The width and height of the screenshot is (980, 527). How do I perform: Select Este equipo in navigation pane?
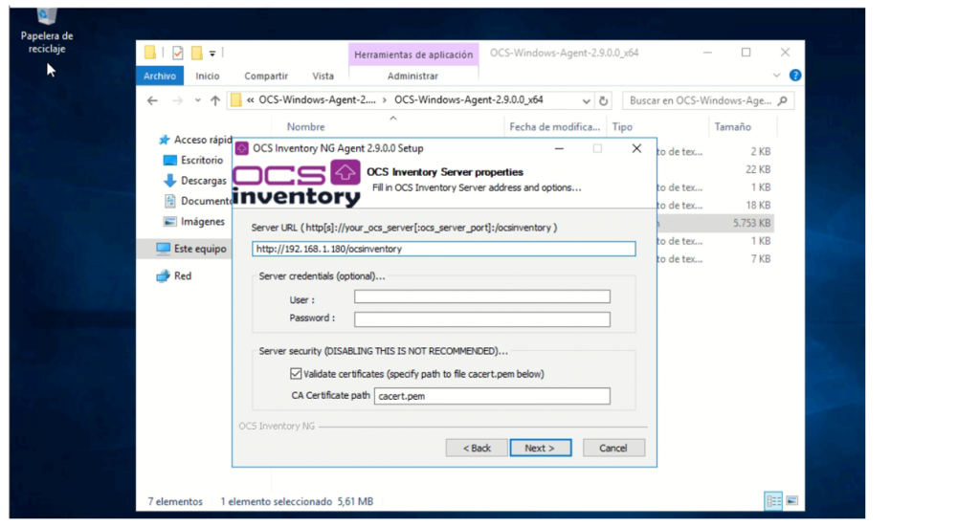[x=191, y=249]
